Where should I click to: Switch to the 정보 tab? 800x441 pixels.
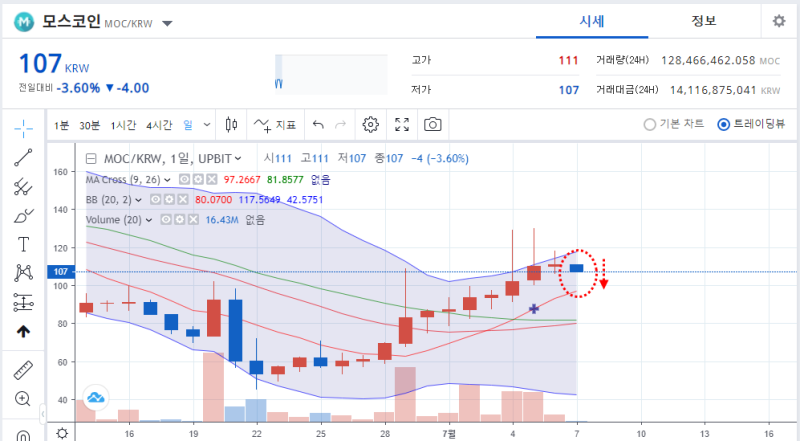pyautogui.click(x=704, y=21)
